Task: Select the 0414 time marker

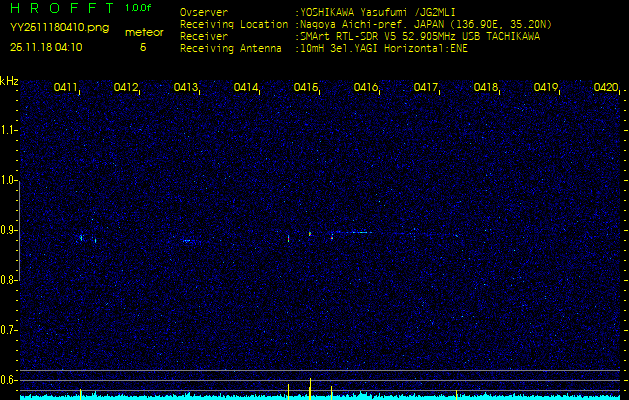Action: pyautogui.click(x=246, y=88)
